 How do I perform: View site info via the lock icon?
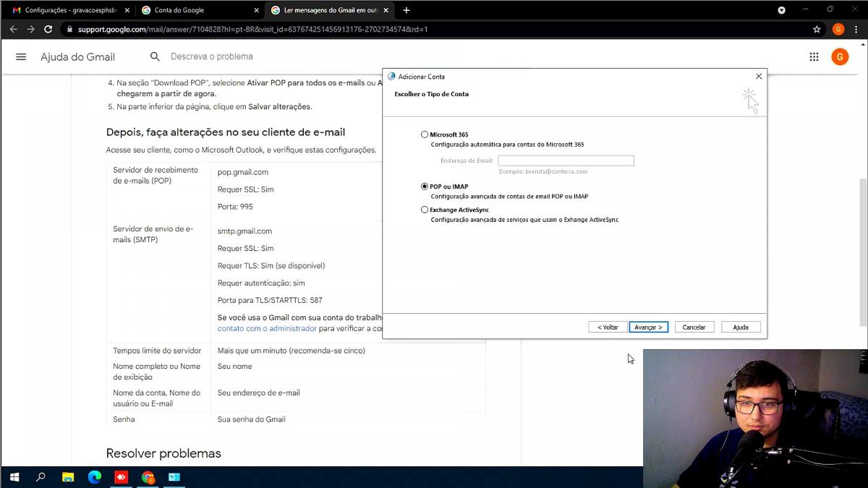(69, 30)
